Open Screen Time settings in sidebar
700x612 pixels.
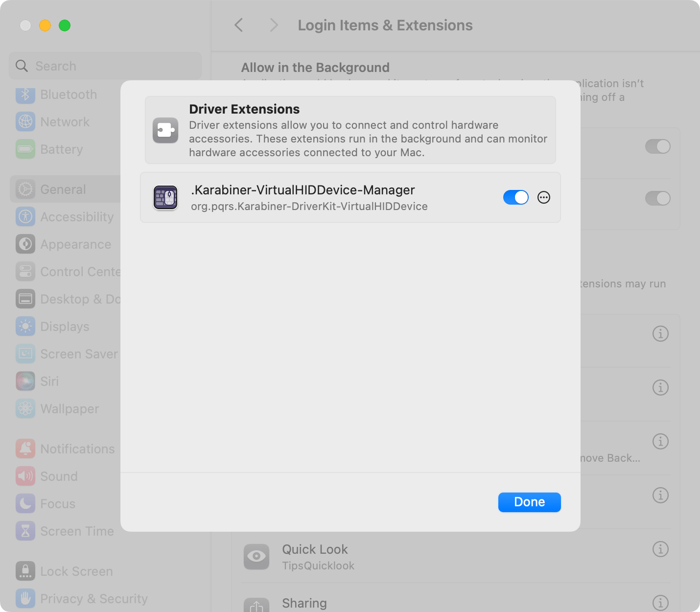65,531
